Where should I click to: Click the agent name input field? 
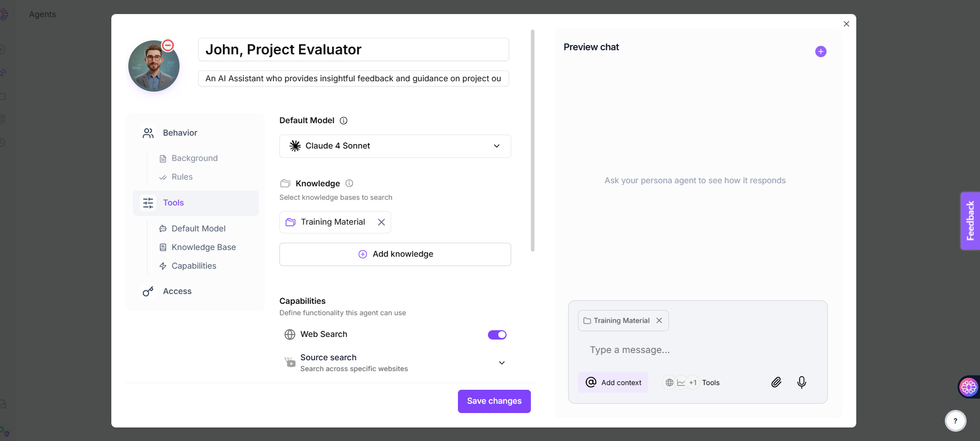tap(353, 50)
